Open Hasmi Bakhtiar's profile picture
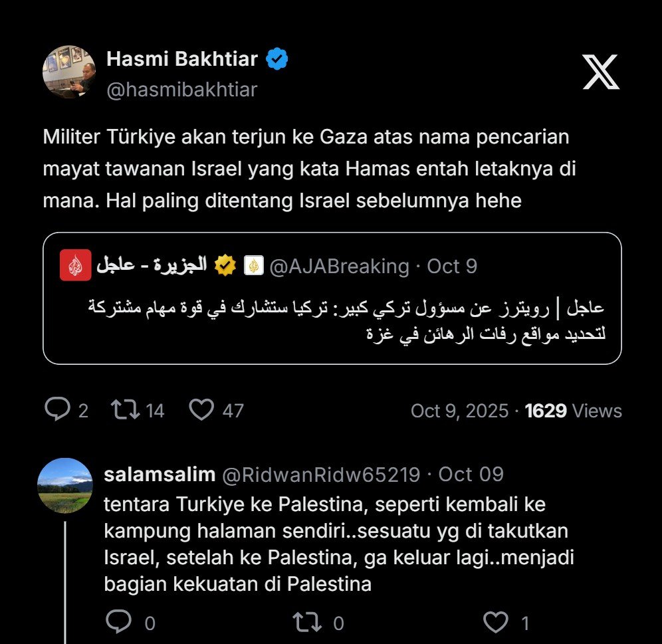The width and height of the screenshot is (662, 644). (69, 72)
